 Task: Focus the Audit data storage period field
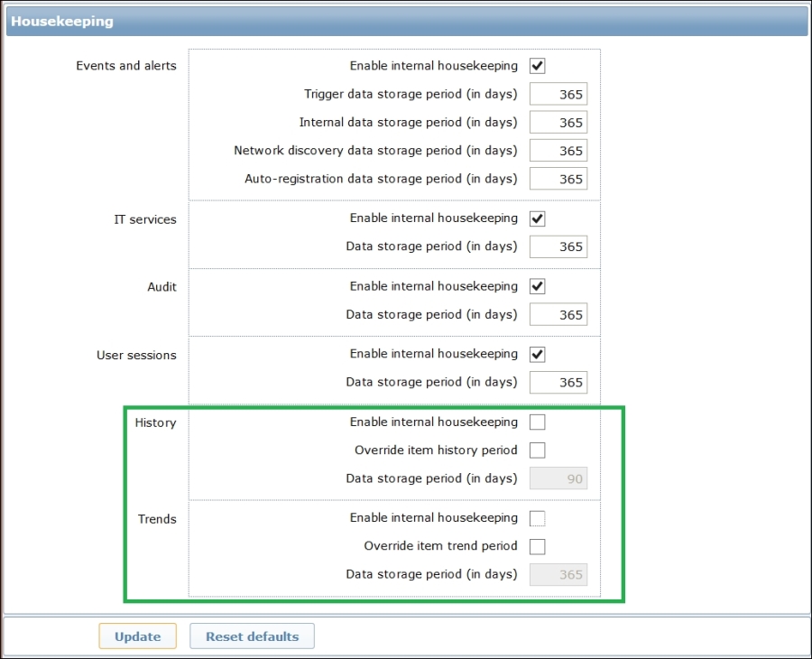tap(558, 315)
